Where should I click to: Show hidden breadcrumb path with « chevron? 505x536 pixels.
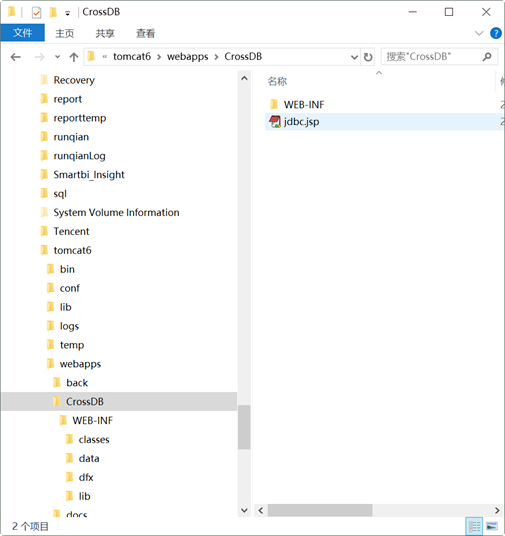[105, 57]
